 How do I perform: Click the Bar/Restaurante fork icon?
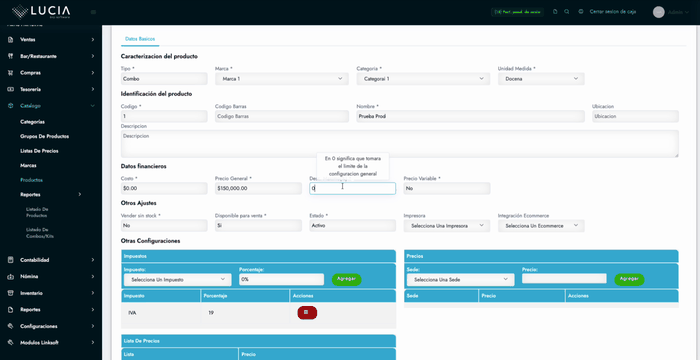click(10, 56)
